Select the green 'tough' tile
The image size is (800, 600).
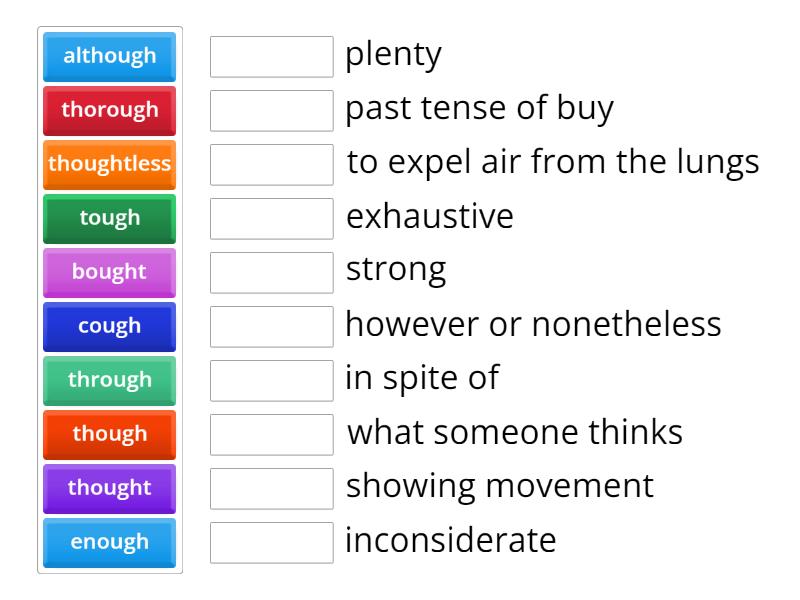109,219
